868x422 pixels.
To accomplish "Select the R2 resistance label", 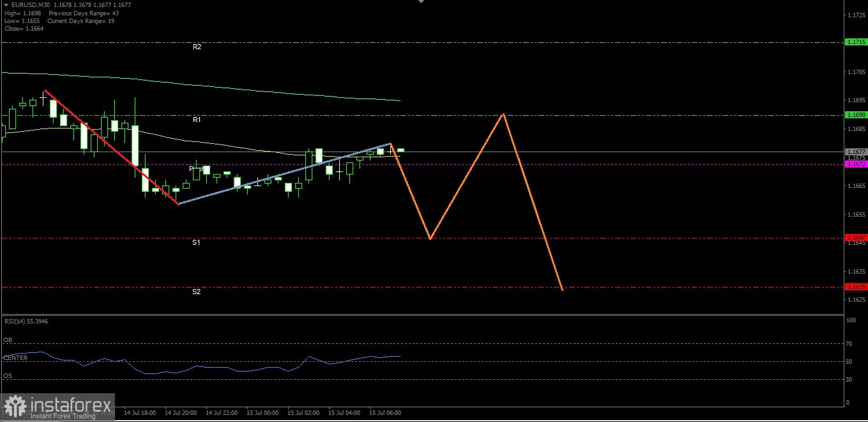I will pyautogui.click(x=197, y=47).
